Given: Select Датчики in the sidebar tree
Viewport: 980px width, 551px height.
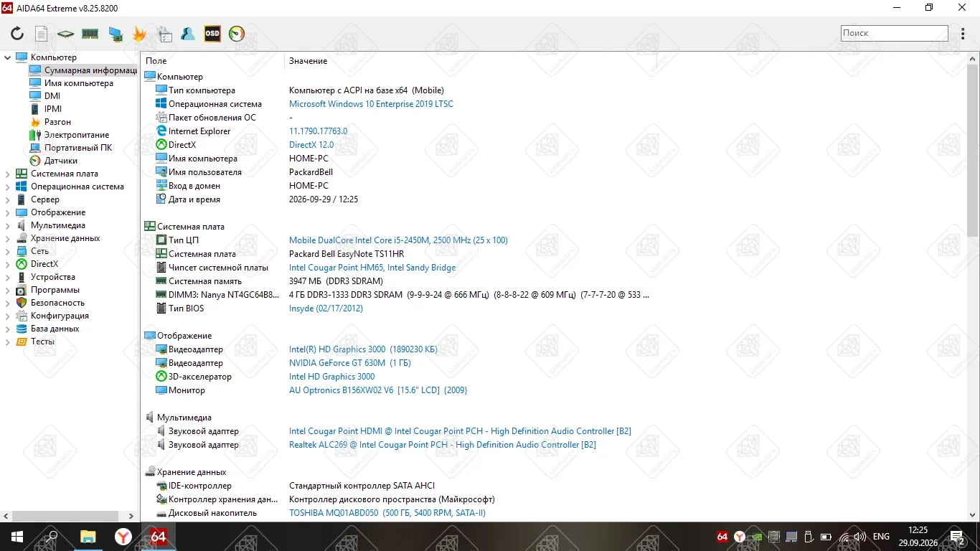Looking at the screenshot, I should tap(60, 161).
